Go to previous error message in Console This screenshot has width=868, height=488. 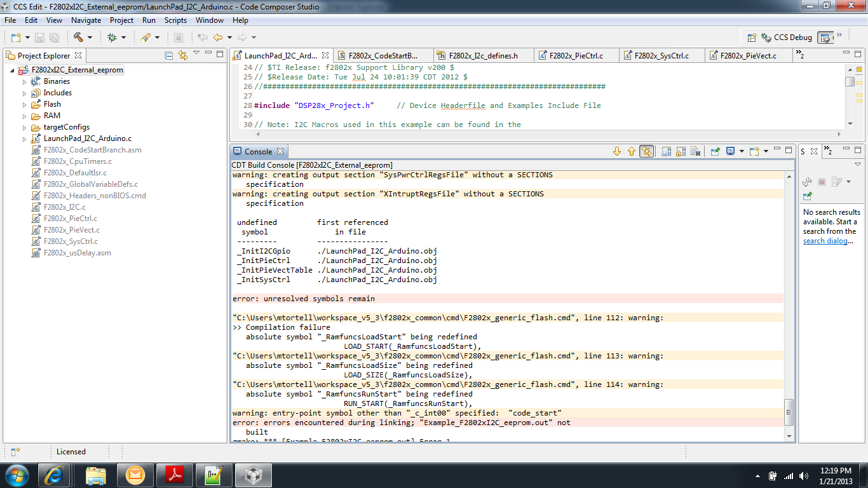[x=631, y=151]
